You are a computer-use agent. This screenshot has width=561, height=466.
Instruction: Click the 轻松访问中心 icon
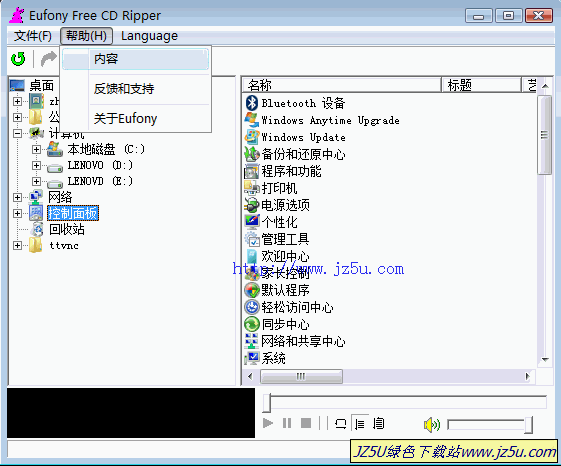click(x=252, y=307)
